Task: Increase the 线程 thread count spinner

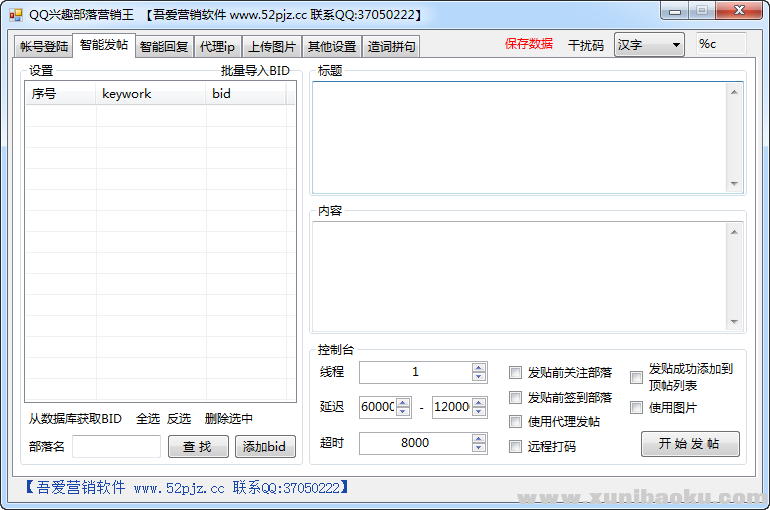Action: tap(479, 367)
